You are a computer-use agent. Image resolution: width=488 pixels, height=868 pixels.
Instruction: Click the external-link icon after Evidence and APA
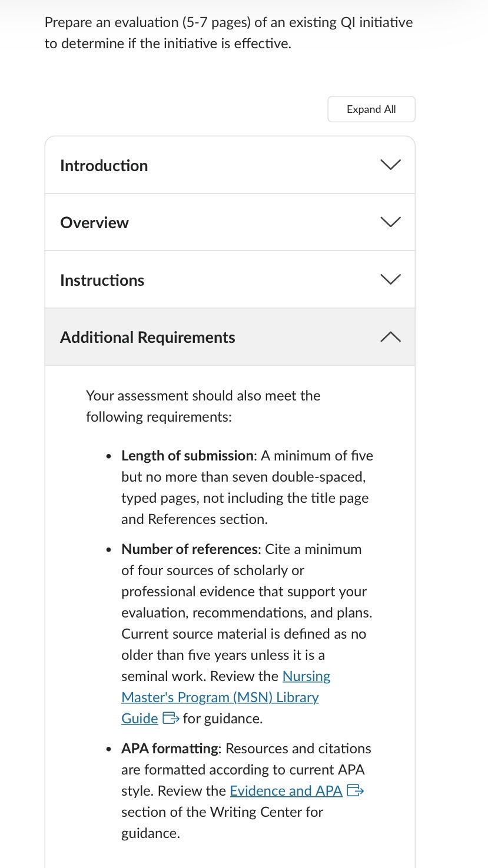[355, 791]
